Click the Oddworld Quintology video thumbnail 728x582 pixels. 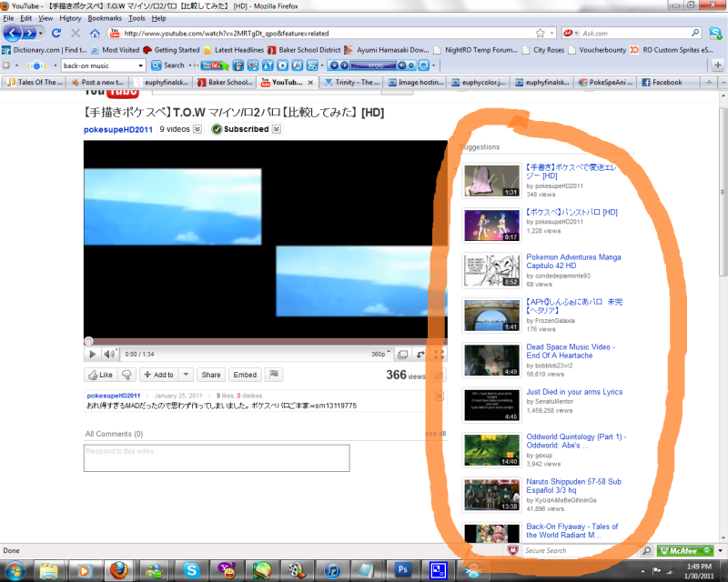point(491,450)
